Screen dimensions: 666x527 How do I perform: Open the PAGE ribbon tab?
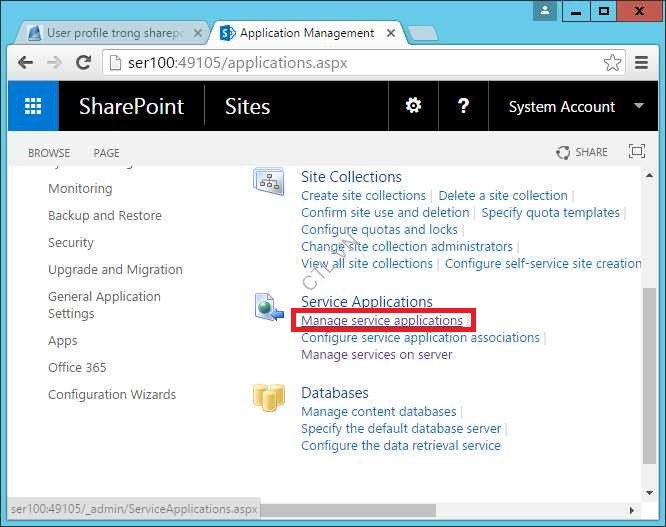(x=106, y=153)
